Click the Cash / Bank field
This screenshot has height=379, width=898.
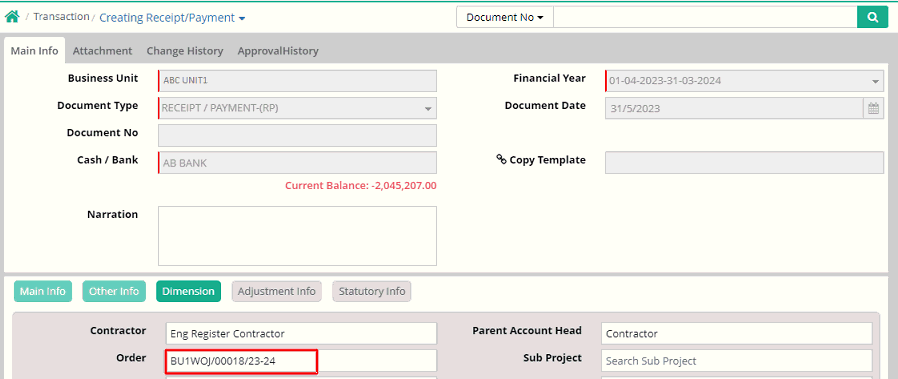click(x=297, y=163)
